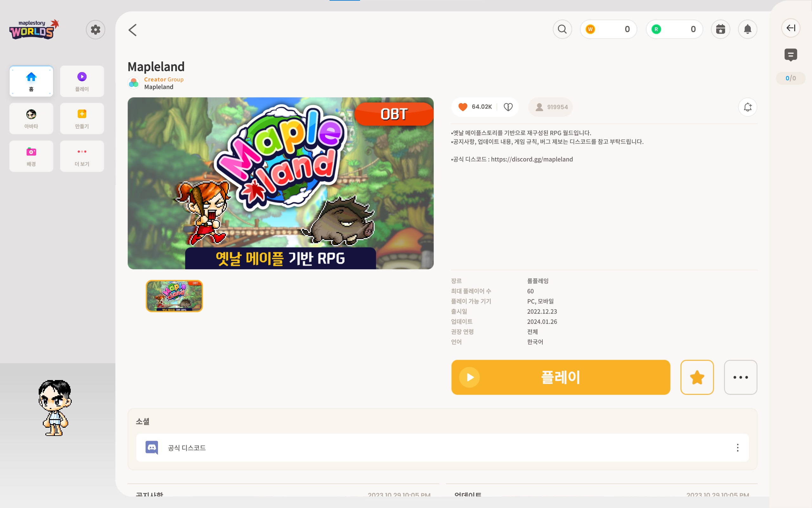
Task: Collapse the right side panel arrow
Action: click(791, 28)
